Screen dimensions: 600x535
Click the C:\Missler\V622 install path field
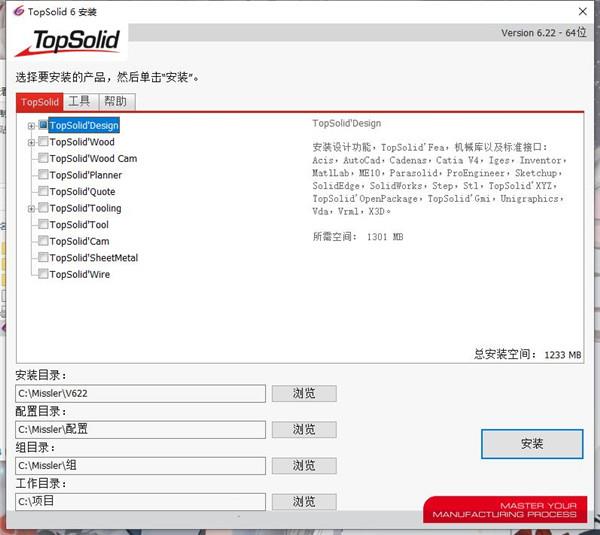pyautogui.click(x=140, y=393)
